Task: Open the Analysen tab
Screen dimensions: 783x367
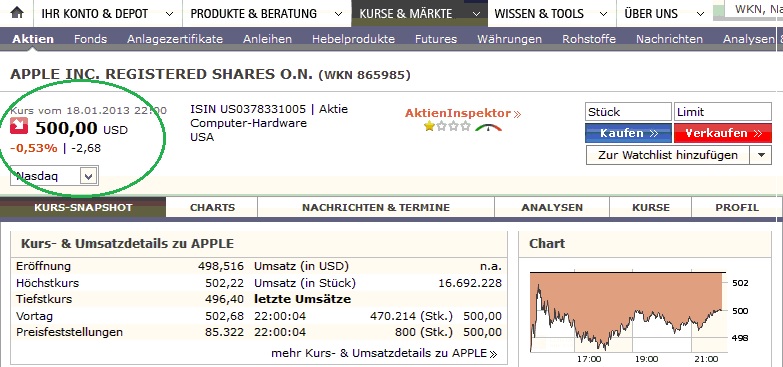Action: coord(552,207)
